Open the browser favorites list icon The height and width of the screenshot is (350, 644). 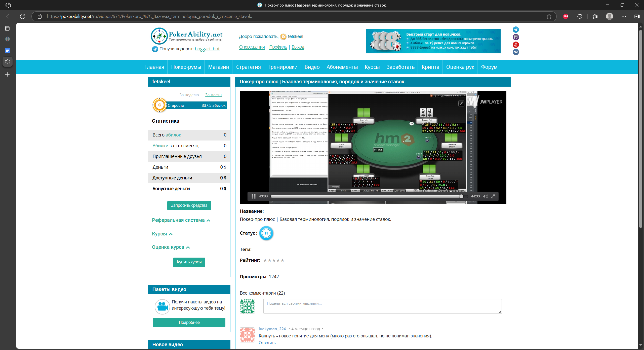pos(595,16)
